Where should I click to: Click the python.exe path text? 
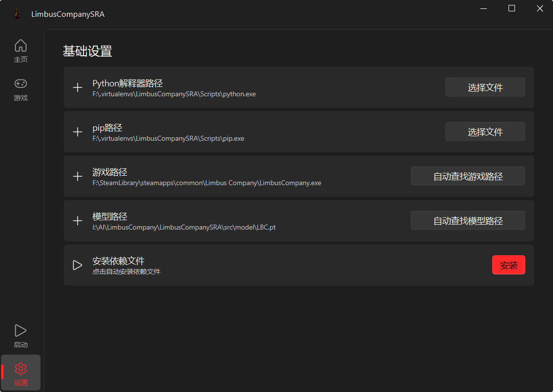[174, 94]
